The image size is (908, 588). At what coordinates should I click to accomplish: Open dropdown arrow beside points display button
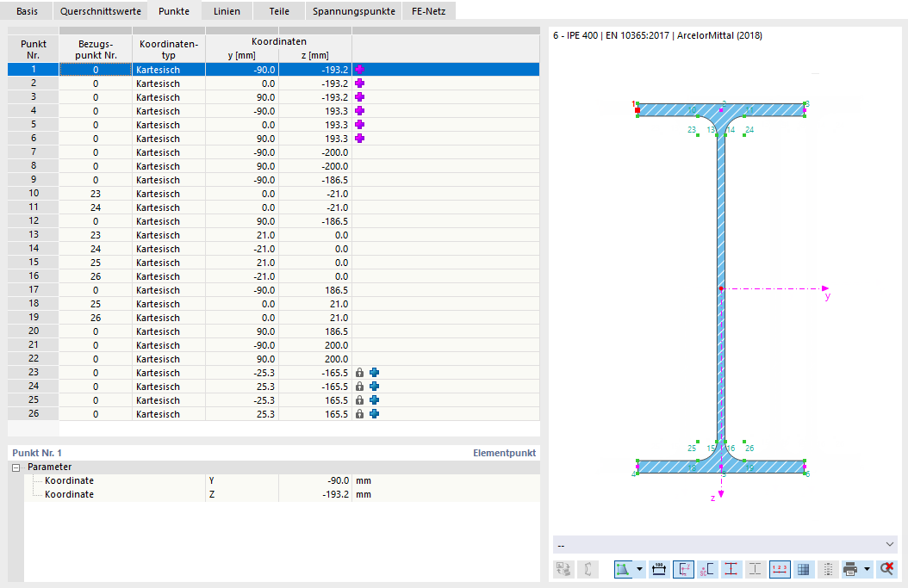pyautogui.click(x=639, y=569)
